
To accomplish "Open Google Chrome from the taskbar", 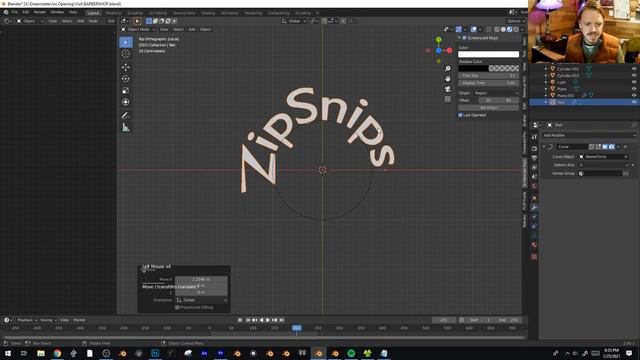I will 57,353.
